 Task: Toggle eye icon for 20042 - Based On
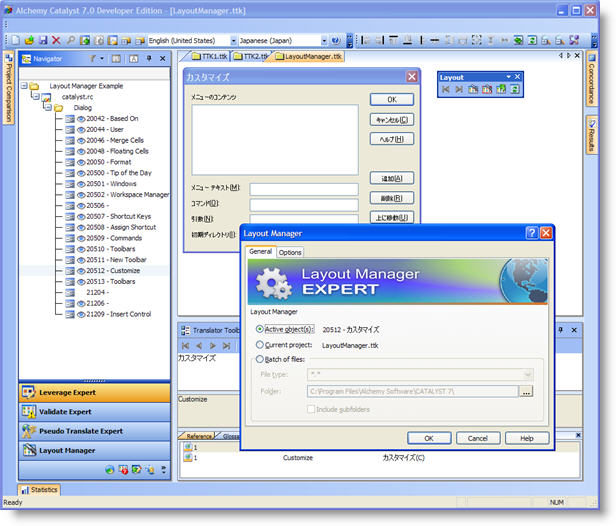(x=81, y=119)
